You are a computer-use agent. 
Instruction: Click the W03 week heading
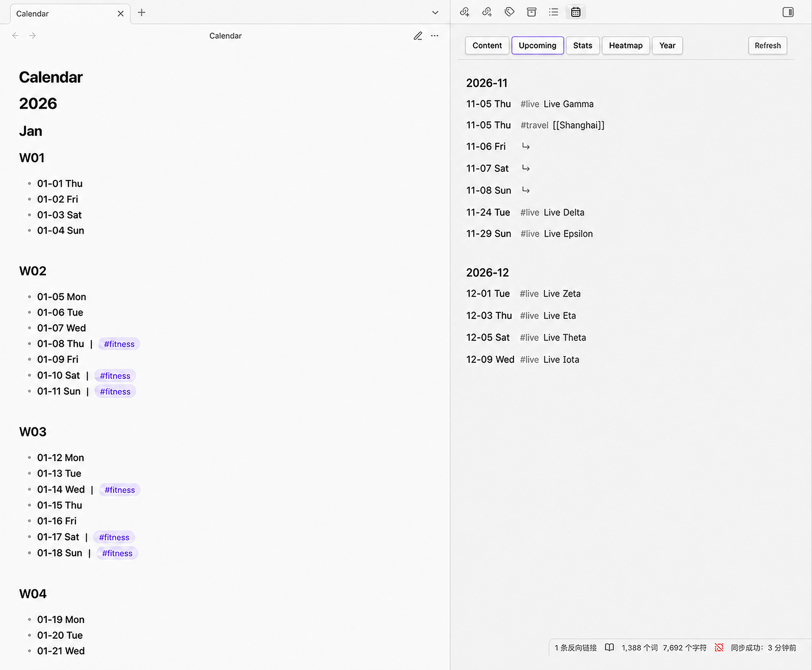click(33, 432)
